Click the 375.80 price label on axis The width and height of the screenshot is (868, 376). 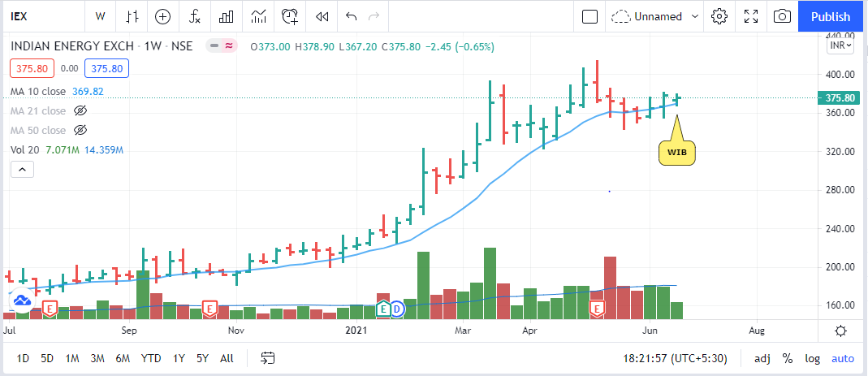841,98
